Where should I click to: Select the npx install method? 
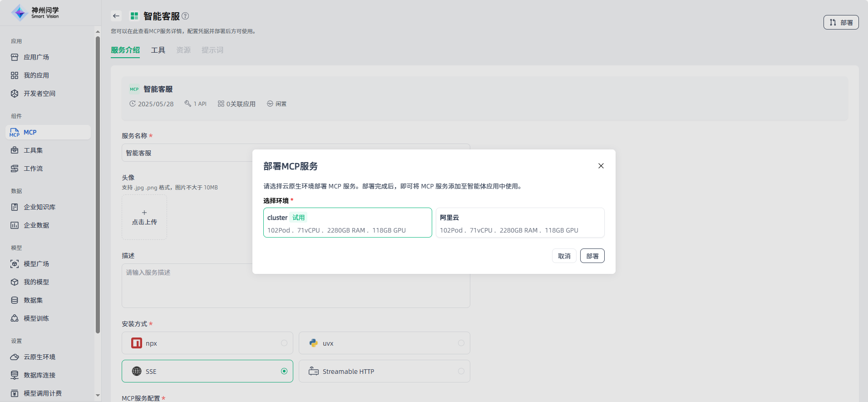pos(207,343)
